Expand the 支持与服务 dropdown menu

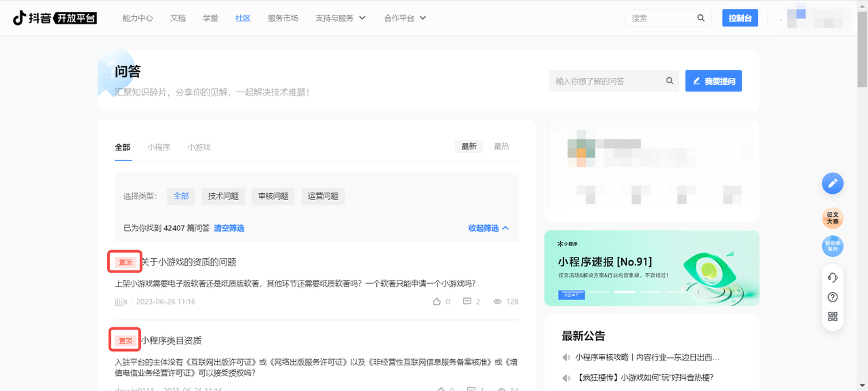pyautogui.click(x=340, y=18)
